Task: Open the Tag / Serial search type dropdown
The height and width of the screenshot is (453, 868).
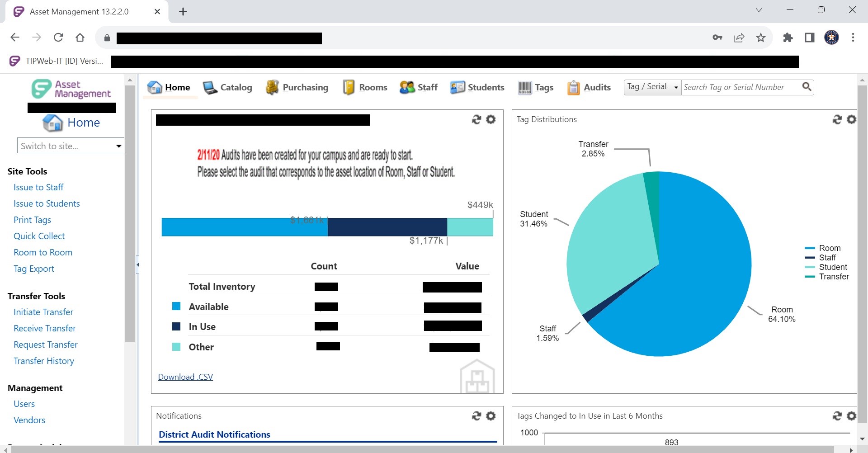Action: click(652, 87)
